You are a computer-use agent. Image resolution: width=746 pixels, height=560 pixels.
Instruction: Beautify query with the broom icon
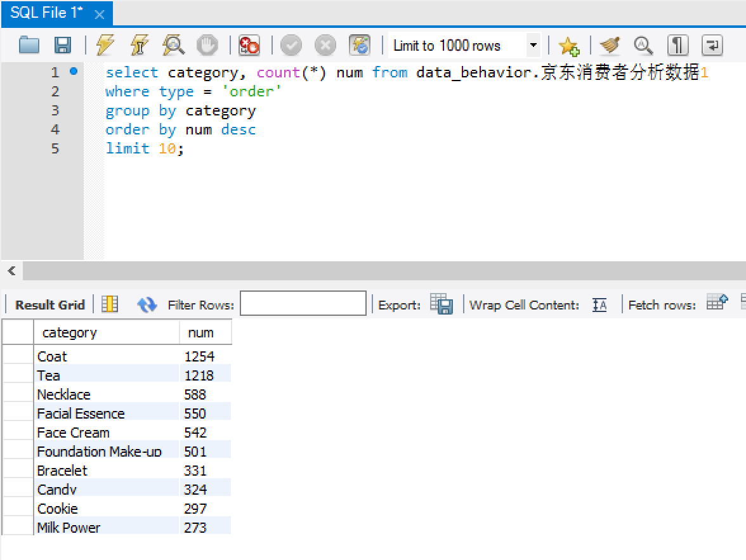[x=610, y=45]
